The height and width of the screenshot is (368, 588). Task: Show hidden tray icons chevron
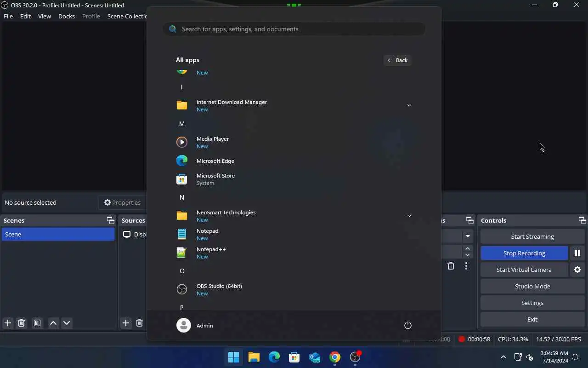point(503,357)
